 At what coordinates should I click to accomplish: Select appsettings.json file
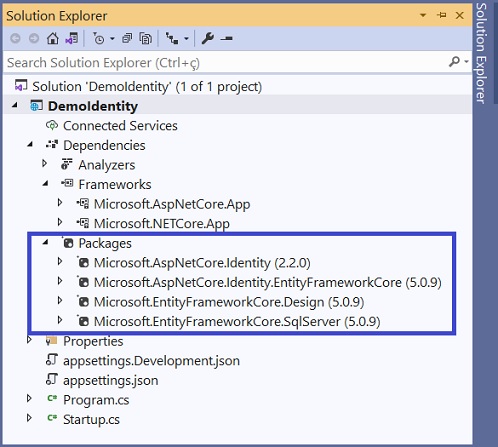coord(111,380)
